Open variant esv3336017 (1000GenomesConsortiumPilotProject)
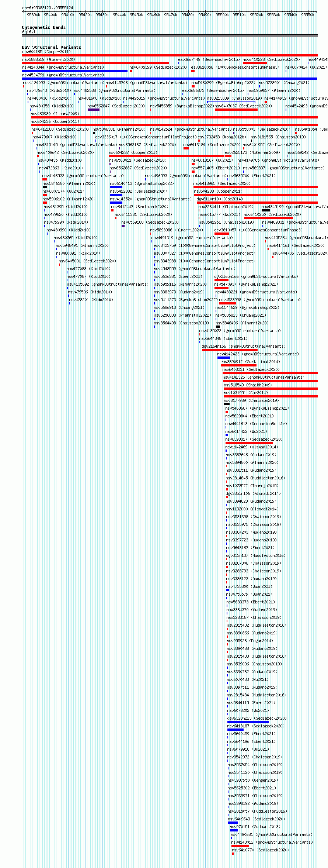This screenshot has height=868, width=328. [x=146, y=137]
